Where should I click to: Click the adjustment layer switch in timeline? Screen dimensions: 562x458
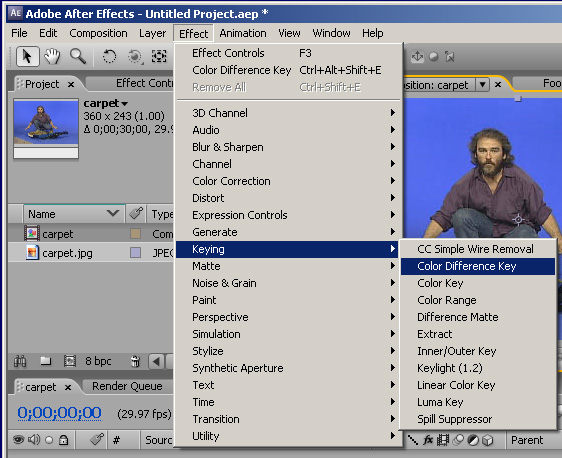473,440
